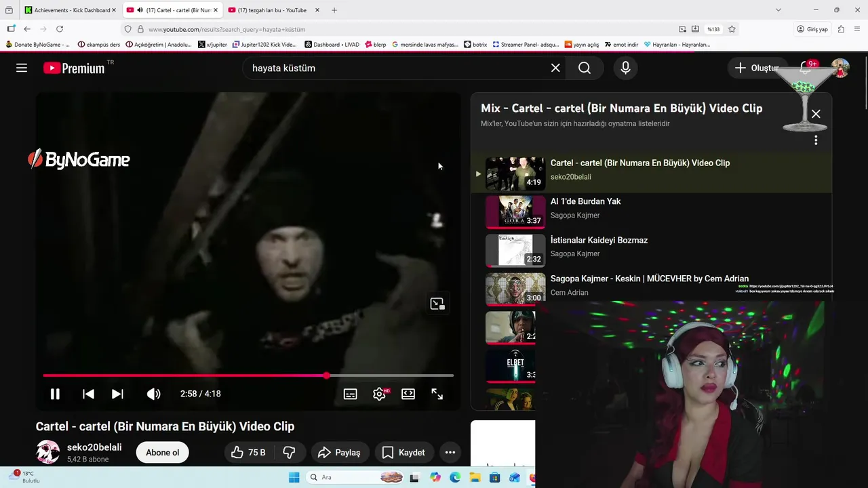Open the YouTube hamburger guide menu
868x488 pixels.
[x=22, y=68]
